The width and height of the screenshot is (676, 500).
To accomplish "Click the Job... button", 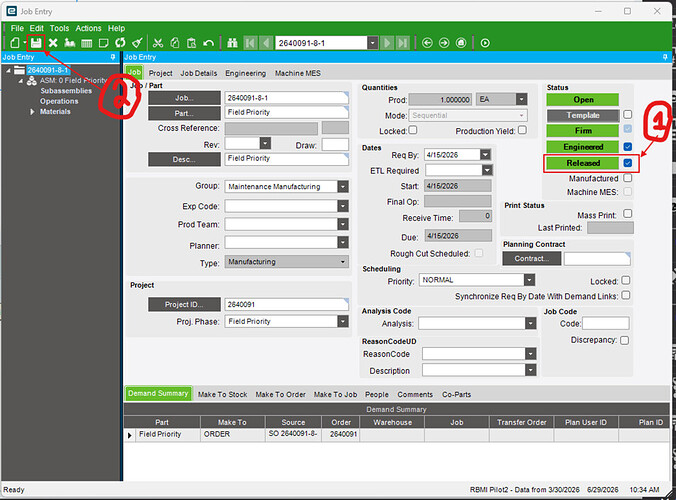I will click(x=185, y=98).
